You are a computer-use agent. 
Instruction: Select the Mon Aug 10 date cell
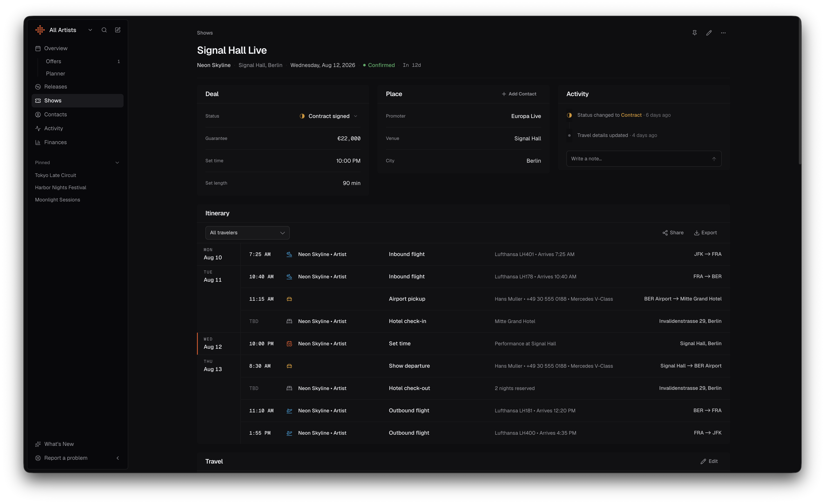pyautogui.click(x=219, y=255)
